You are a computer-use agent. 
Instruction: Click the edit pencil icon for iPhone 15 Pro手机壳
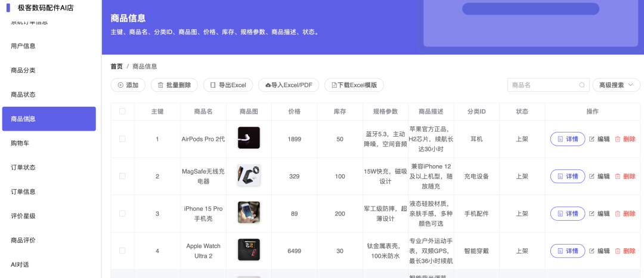tap(592, 214)
